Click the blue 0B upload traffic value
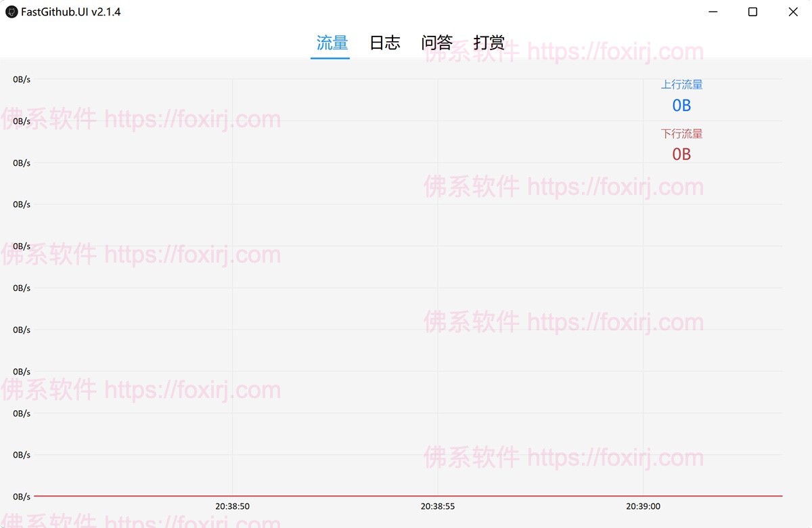This screenshot has width=812, height=528. point(681,105)
